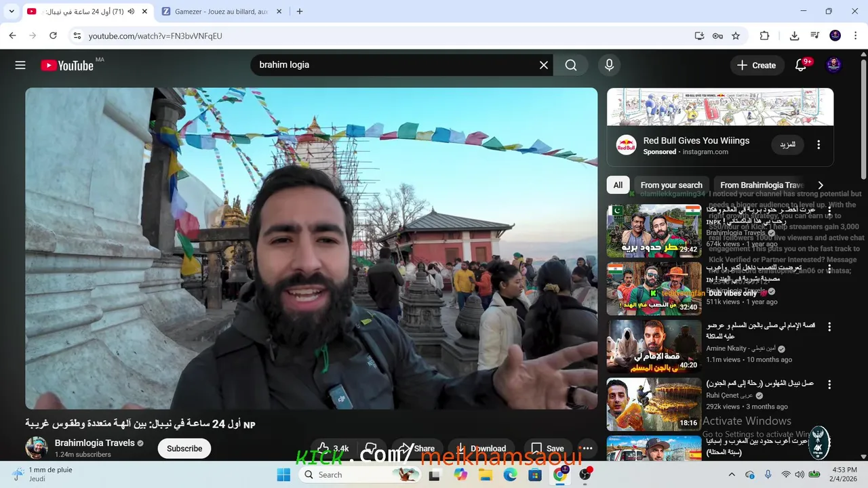Open saved passwords key icon

pos(717,36)
